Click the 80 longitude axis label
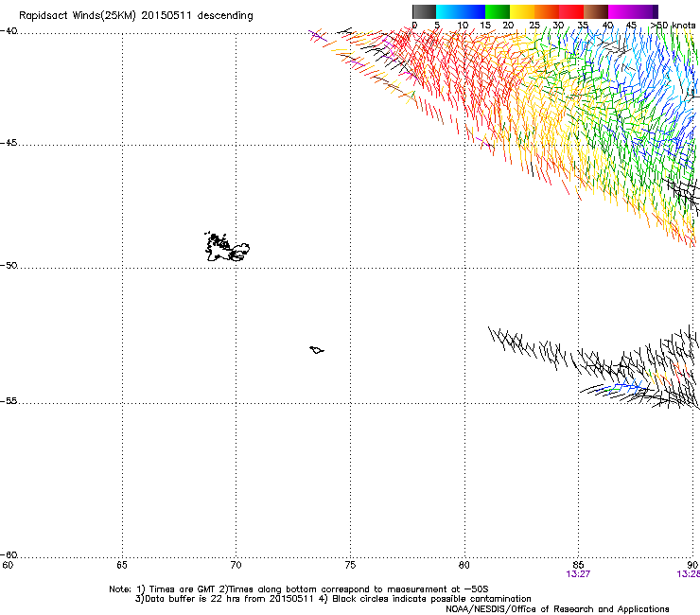This screenshot has width=700, height=615. pyautogui.click(x=464, y=566)
